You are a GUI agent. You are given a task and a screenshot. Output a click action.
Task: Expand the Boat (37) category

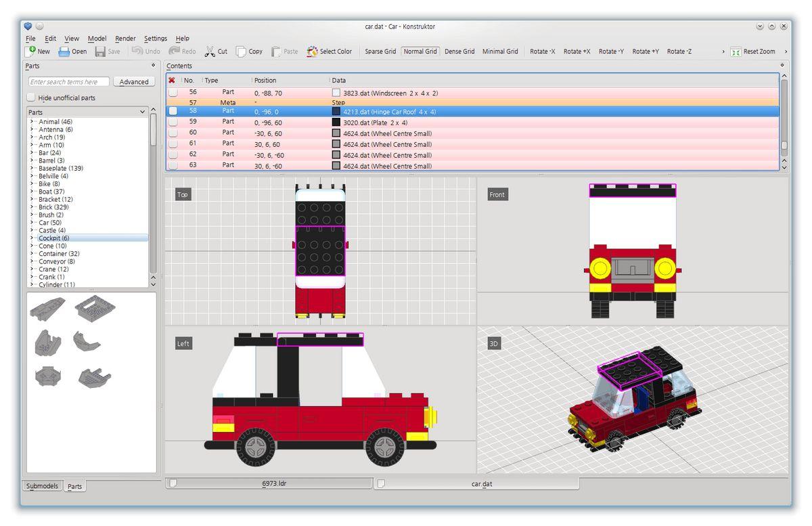click(31, 192)
